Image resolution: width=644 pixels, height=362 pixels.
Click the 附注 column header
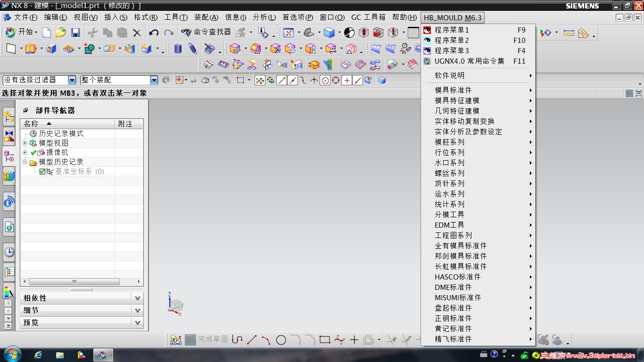pyautogui.click(x=129, y=123)
